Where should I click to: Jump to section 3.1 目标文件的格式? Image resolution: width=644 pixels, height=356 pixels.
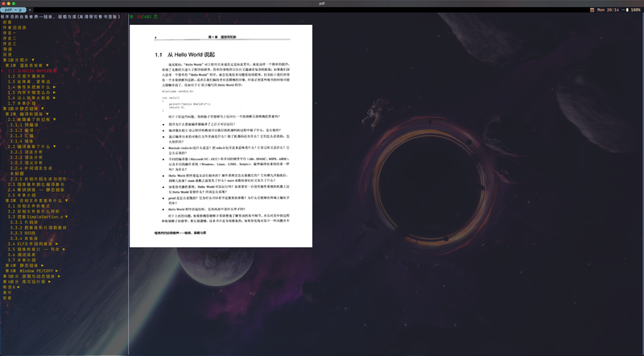pyautogui.click(x=29, y=206)
